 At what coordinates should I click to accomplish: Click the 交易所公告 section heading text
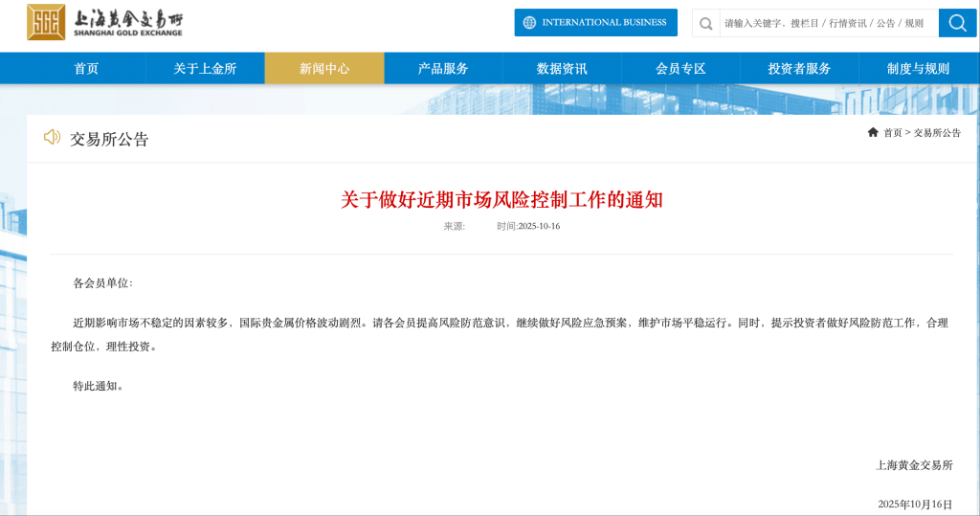click(x=109, y=139)
